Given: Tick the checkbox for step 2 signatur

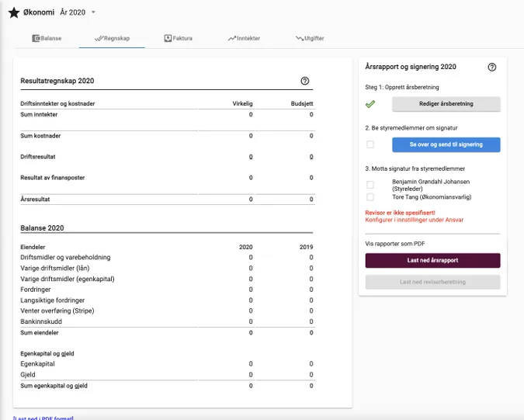Looking at the screenshot, I should pos(370,144).
